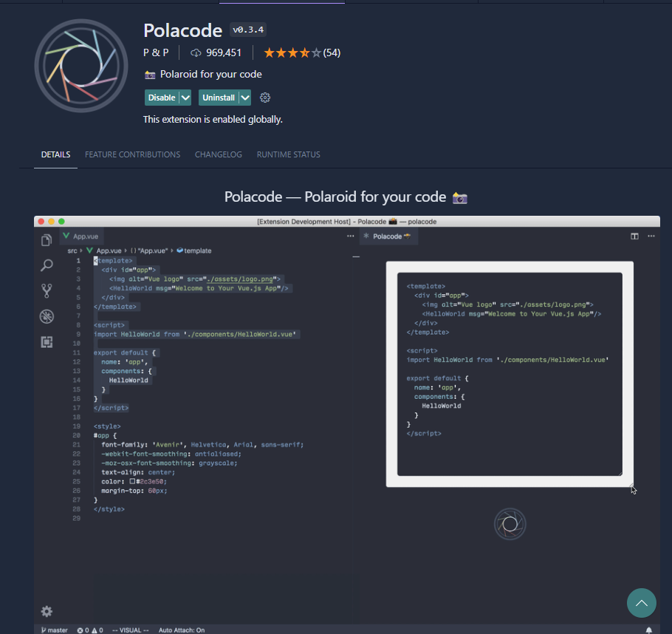
Task: Click the Debug icon in the activity bar
Action: point(46,316)
